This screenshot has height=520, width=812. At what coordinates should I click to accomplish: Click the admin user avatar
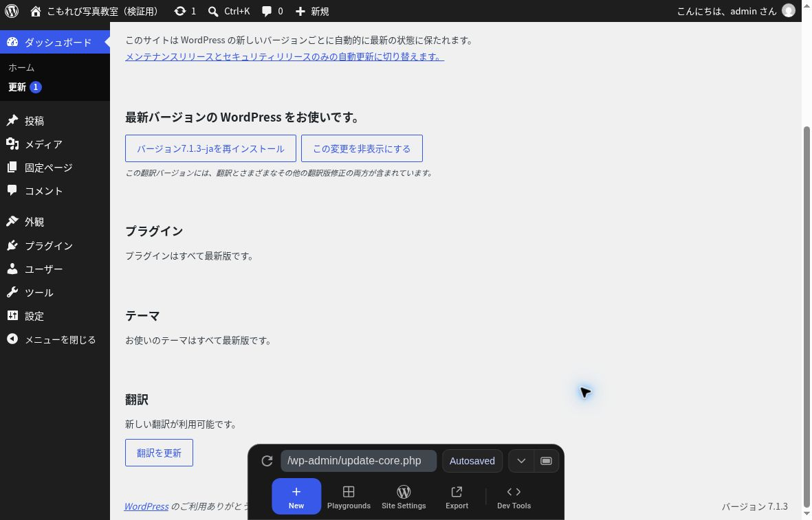click(788, 11)
